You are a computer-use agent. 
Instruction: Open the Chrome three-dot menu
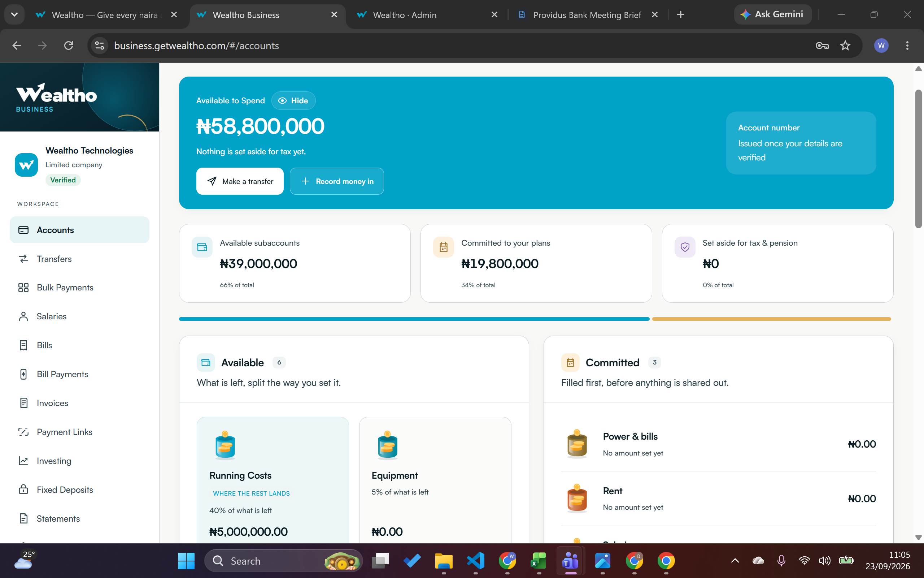click(x=907, y=46)
